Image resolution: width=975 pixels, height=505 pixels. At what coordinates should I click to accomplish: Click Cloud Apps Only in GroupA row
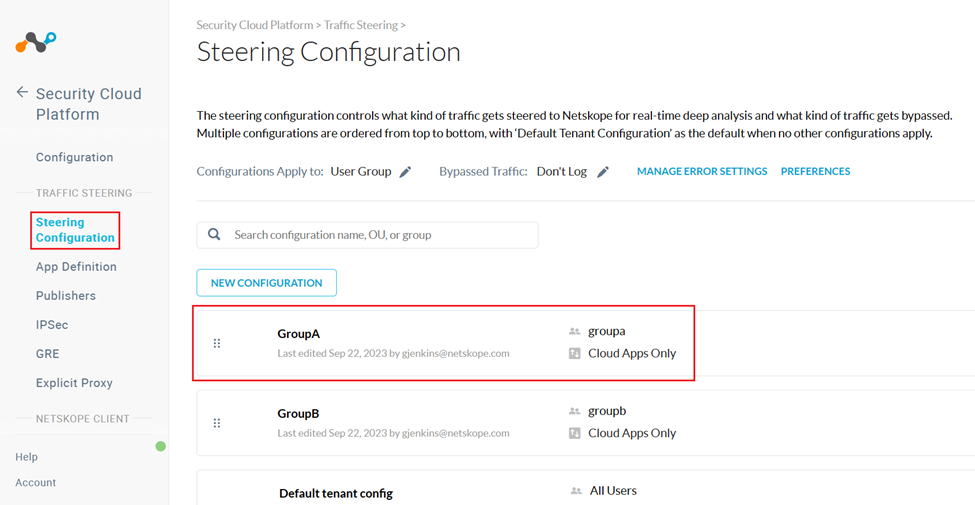tap(632, 353)
